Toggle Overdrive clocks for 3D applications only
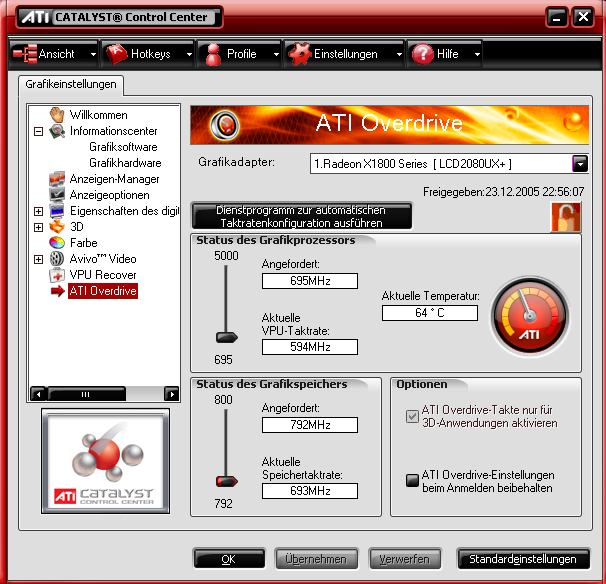The height and width of the screenshot is (584, 606). click(x=412, y=416)
